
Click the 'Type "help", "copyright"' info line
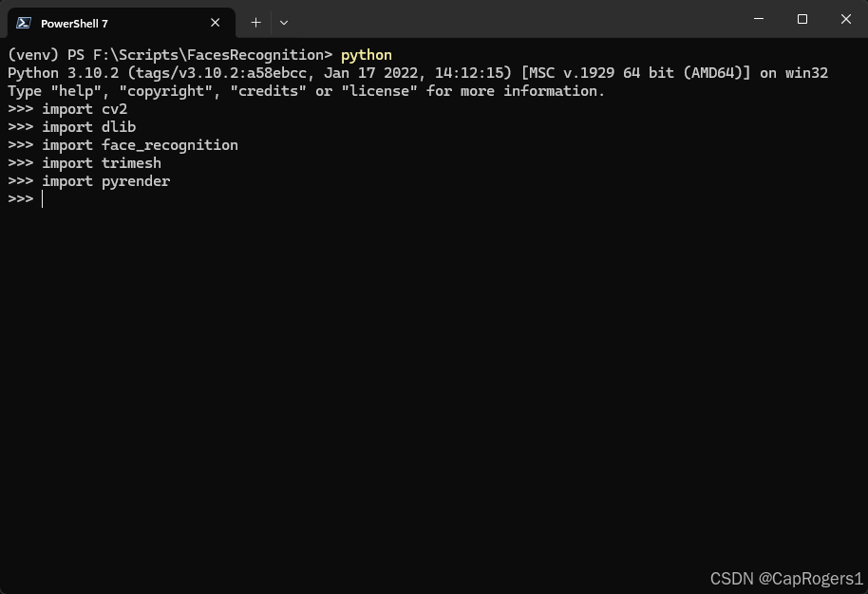(306, 91)
